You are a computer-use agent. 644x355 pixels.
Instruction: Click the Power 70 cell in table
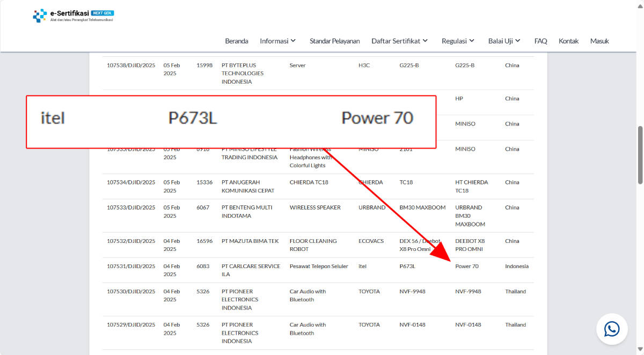tap(467, 267)
